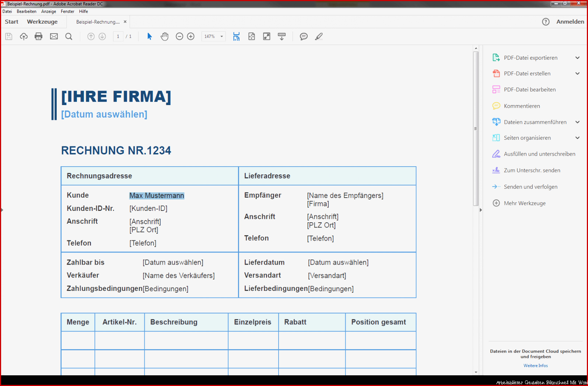Print the document with printer icon
Image resolution: width=588 pixels, height=386 pixels.
click(x=39, y=36)
